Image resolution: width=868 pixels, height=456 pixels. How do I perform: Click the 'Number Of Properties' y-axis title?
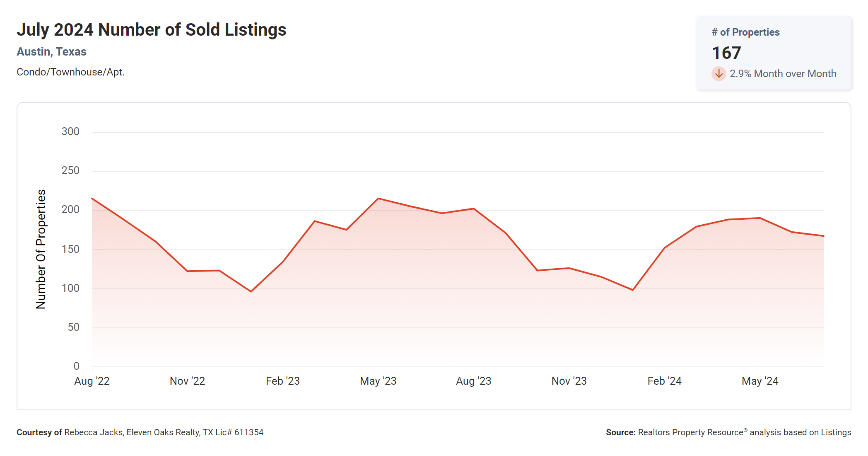41,249
